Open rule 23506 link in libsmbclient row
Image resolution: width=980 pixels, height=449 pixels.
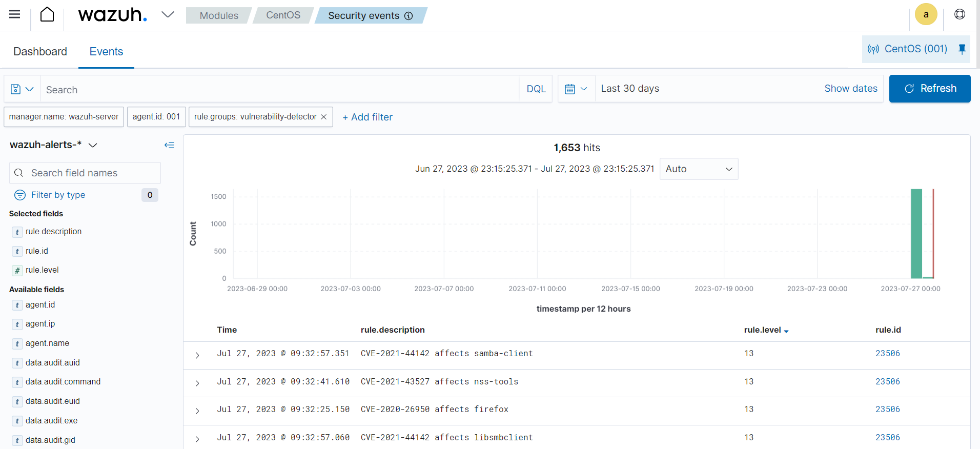(888, 437)
